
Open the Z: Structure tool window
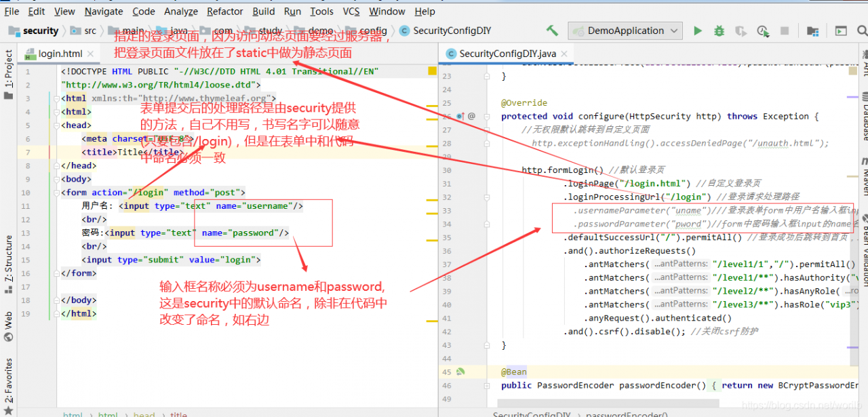[x=8, y=264]
